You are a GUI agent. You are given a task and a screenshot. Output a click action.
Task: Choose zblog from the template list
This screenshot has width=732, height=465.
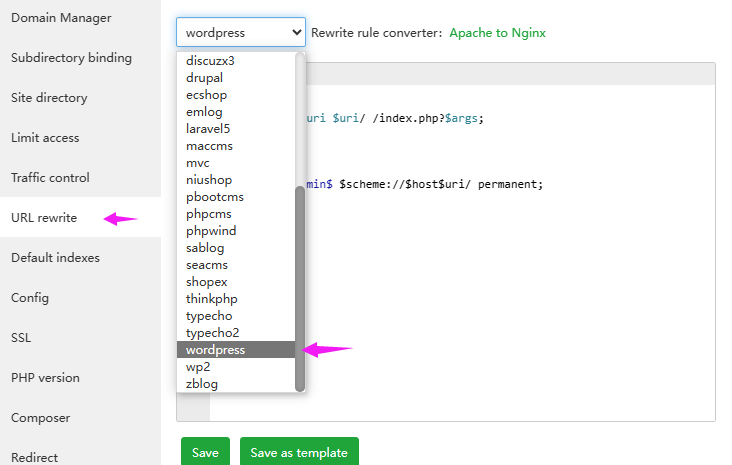pyautogui.click(x=201, y=383)
